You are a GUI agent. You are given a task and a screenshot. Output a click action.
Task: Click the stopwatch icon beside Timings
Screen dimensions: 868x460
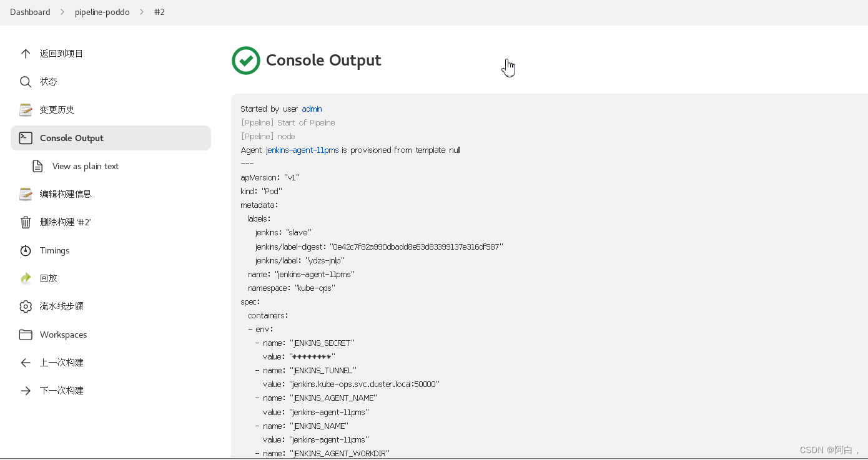click(26, 250)
